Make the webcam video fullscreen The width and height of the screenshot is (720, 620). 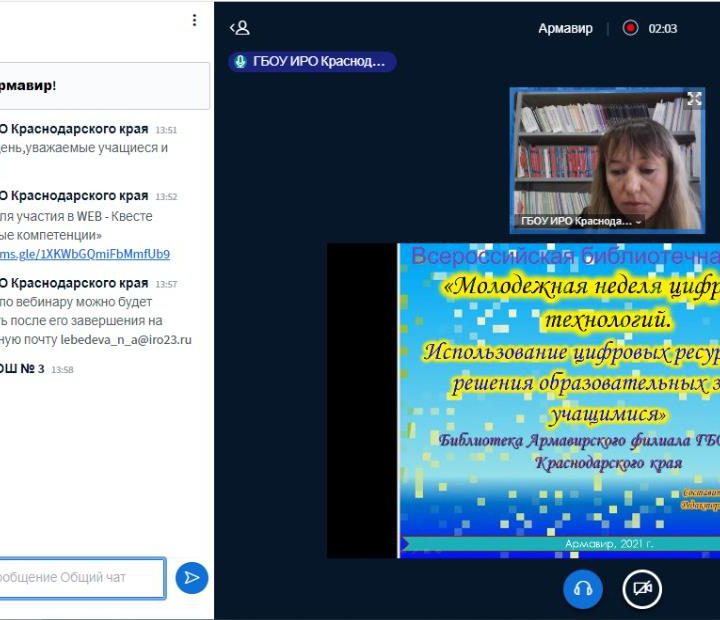(x=694, y=99)
